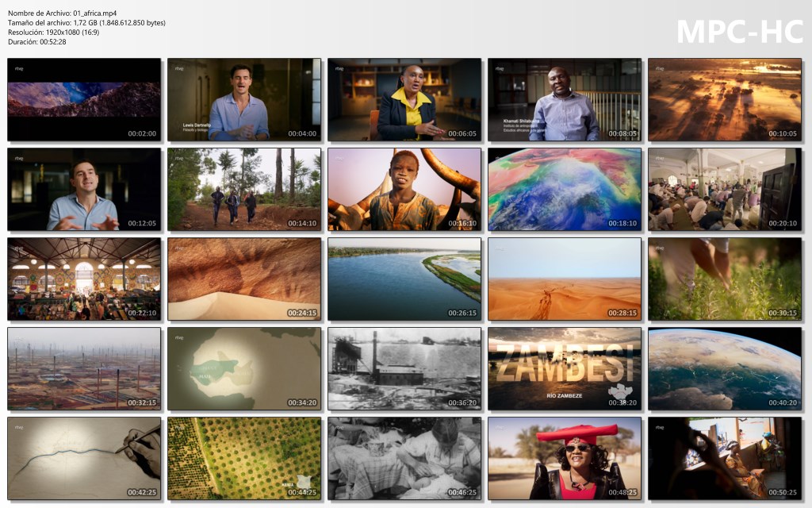Select the boy with cattle horns thumbnail

pos(404,189)
